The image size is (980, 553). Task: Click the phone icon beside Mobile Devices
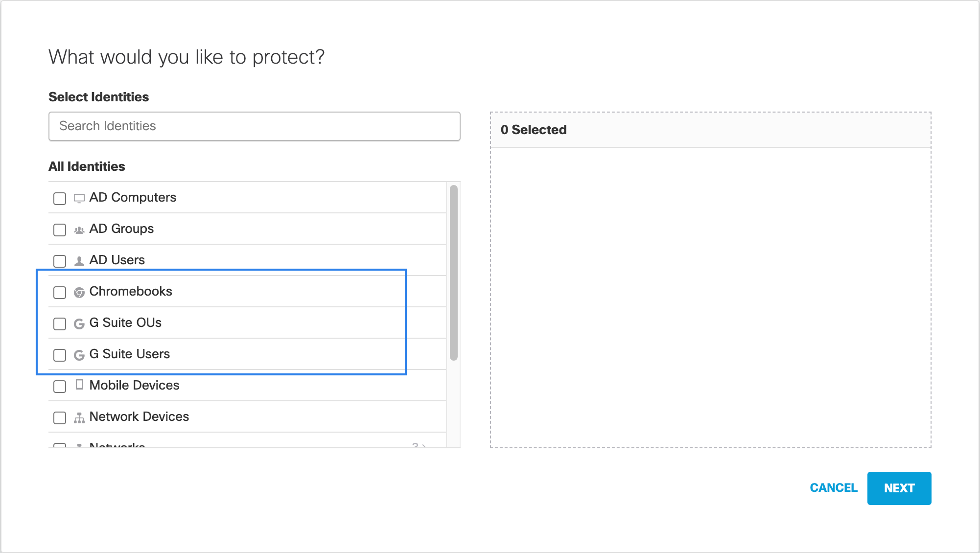pos(79,385)
